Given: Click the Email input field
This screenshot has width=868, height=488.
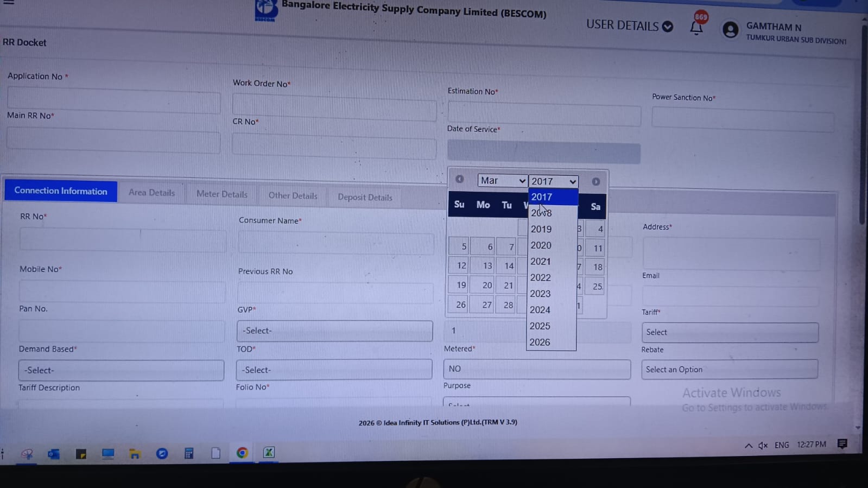Looking at the screenshot, I should [731, 296].
